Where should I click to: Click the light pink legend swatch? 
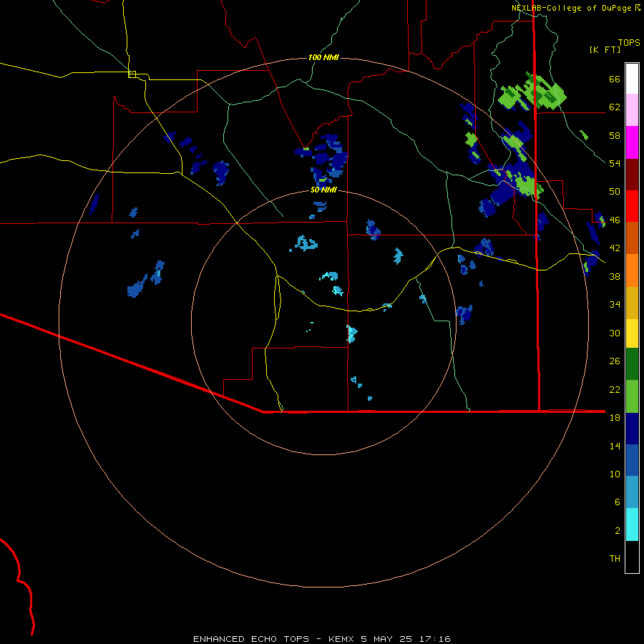click(632, 110)
